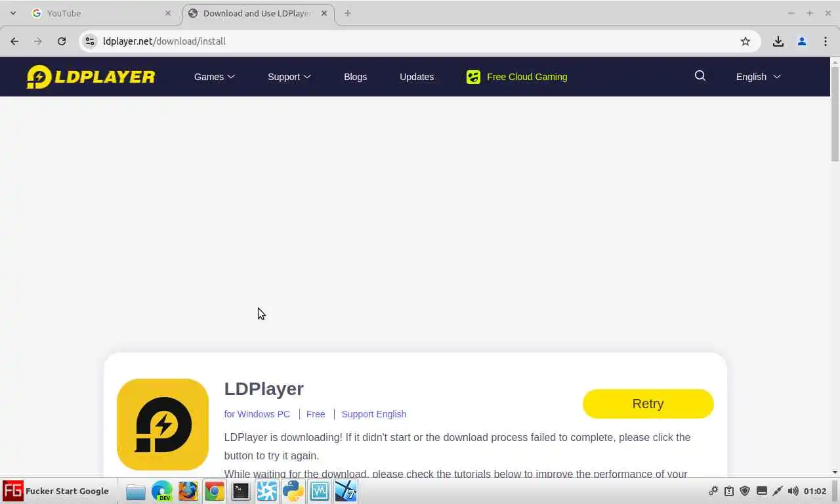Click the clock showing 01:02
The image size is (840, 504).
[815, 491]
